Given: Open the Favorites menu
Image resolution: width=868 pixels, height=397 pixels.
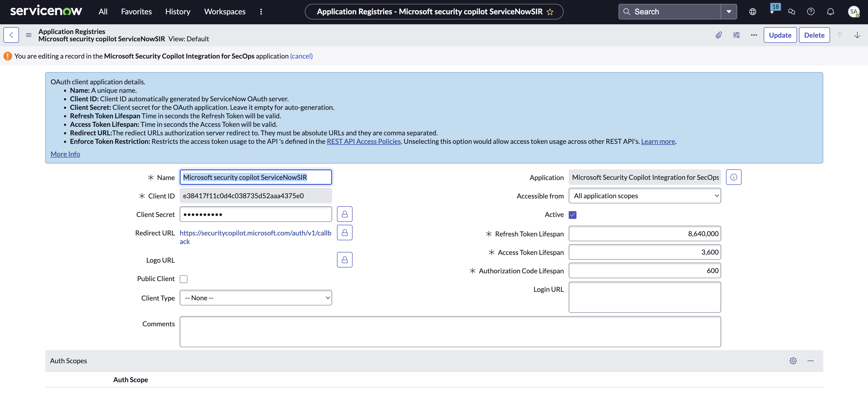Looking at the screenshot, I should (136, 11).
